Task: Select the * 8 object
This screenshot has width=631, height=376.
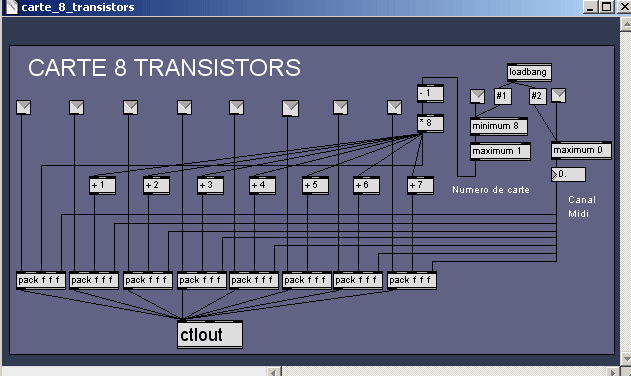Action: [x=431, y=124]
